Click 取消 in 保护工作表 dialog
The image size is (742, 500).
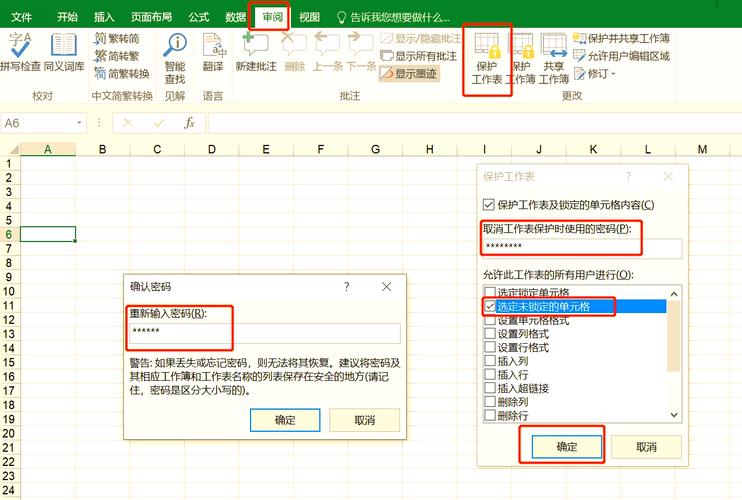646,447
